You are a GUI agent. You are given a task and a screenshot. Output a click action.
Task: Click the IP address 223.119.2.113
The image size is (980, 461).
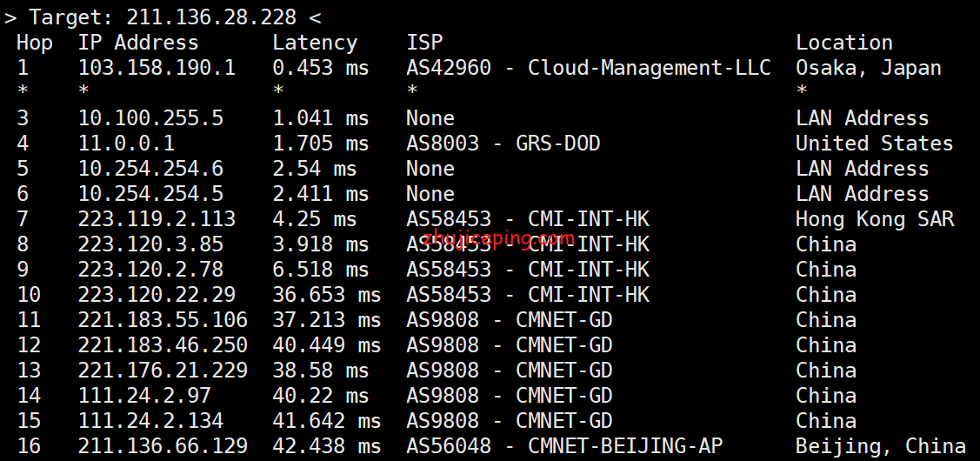[157, 219]
